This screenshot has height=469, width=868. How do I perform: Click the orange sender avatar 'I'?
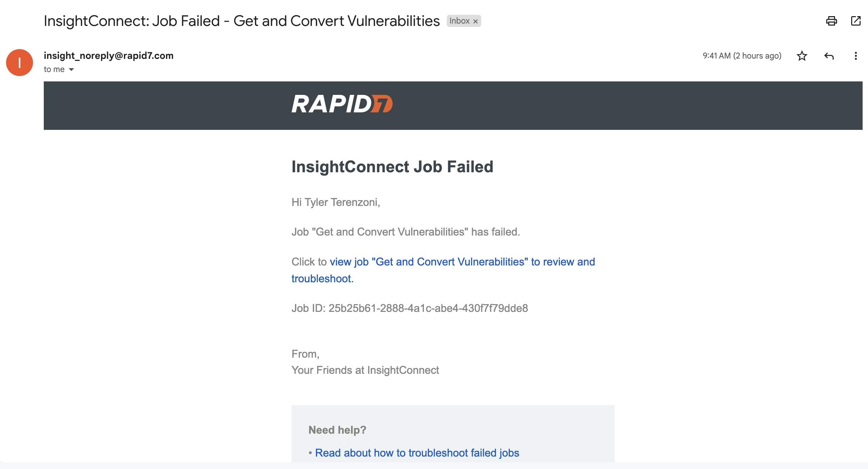click(20, 63)
